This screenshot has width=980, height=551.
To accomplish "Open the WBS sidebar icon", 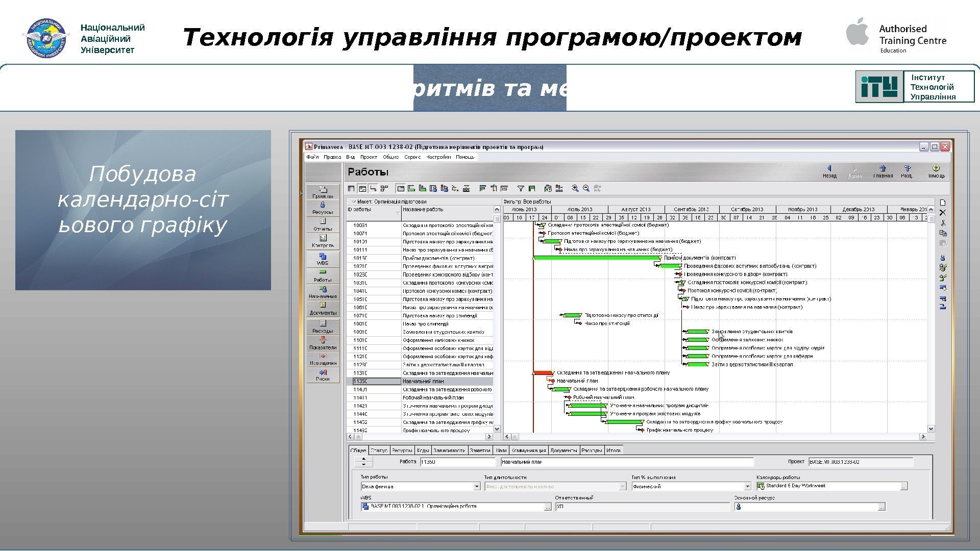I will pyautogui.click(x=323, y=259).
